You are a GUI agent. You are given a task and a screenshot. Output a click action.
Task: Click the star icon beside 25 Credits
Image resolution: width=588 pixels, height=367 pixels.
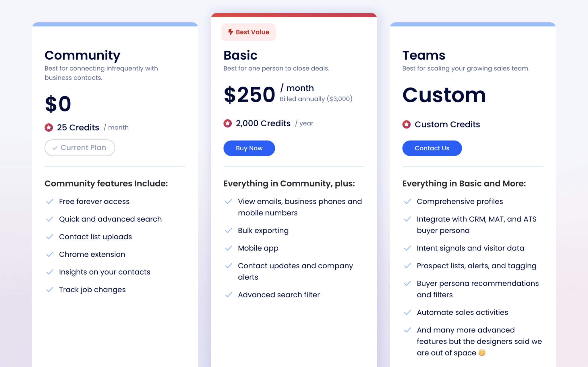[x=49, y=127]
